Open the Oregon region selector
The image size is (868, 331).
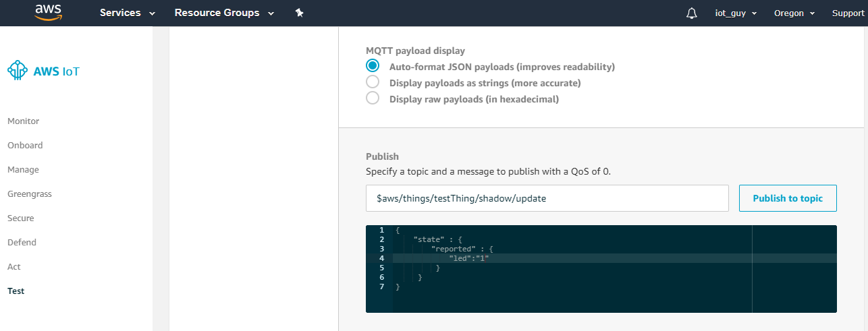pos(794,13)
